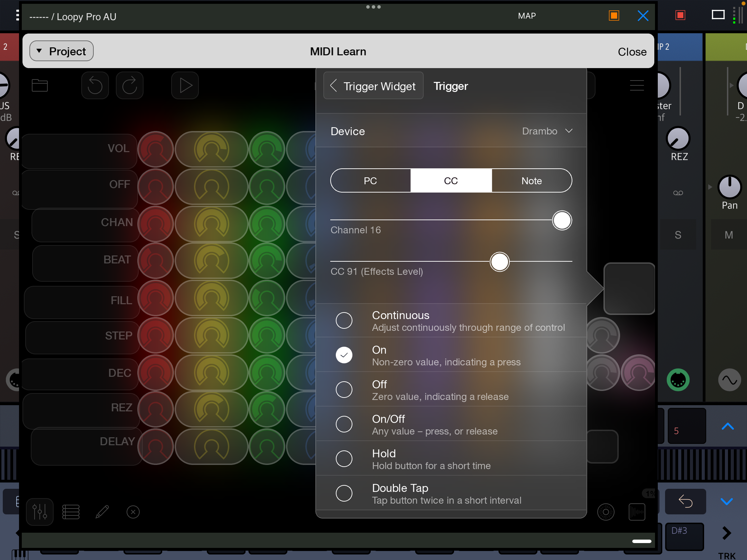Open the Project dropdown

coord(62,51)
